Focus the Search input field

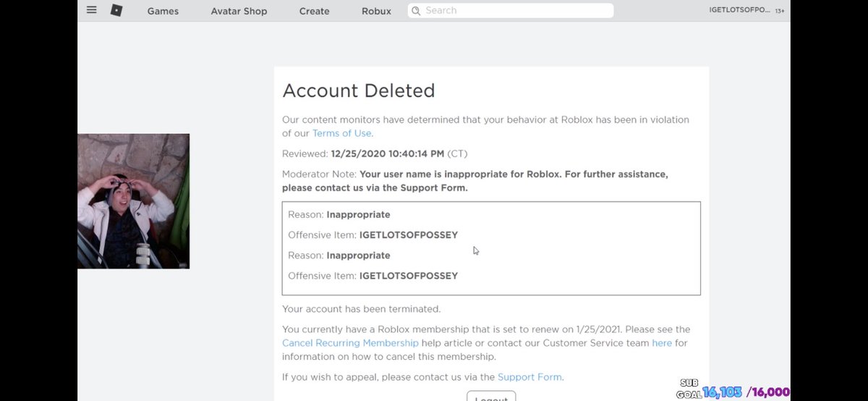(x=511, y=11)
